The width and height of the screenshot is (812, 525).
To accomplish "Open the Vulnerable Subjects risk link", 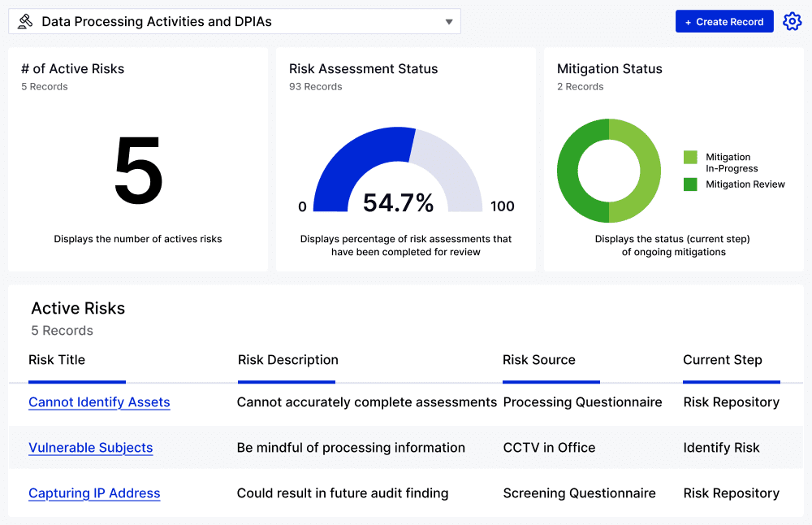I will click(90, 448).
